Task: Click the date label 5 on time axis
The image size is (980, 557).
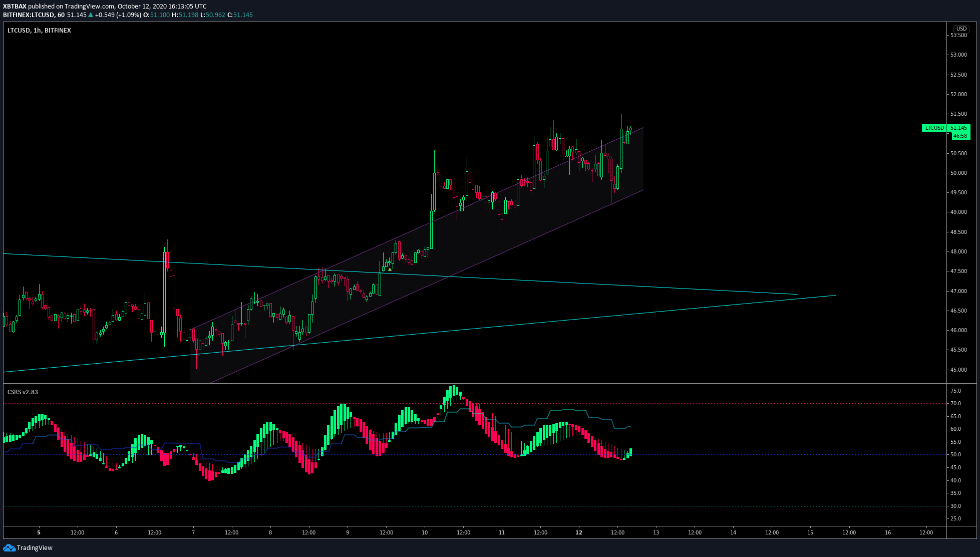Action: pyautogui.click(x=39, y=532)
